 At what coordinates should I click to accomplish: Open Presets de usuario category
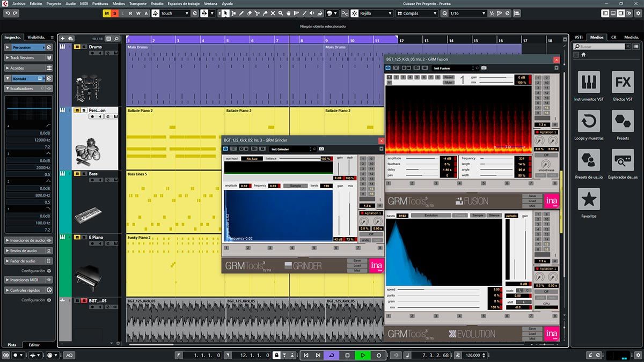(589, 165)
